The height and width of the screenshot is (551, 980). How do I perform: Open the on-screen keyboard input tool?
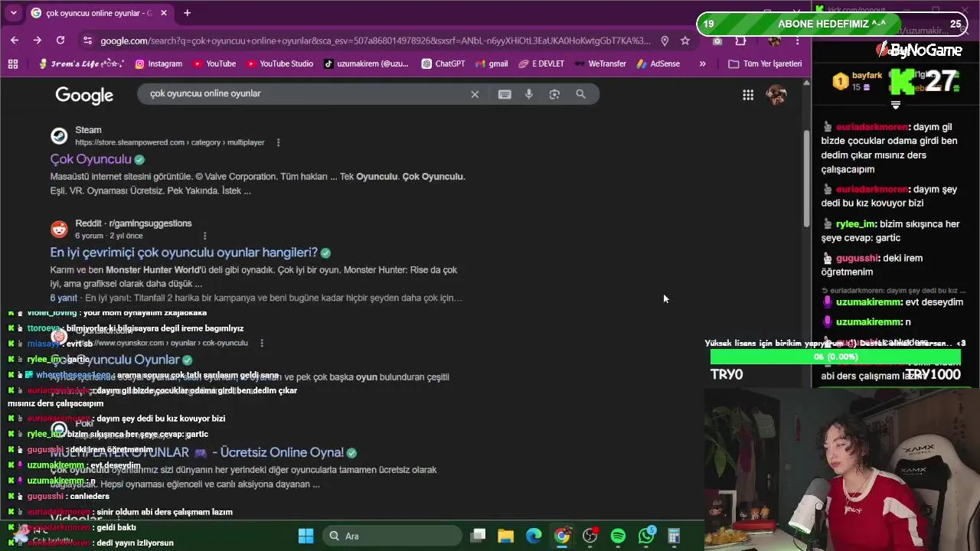[x=505, y=94]
